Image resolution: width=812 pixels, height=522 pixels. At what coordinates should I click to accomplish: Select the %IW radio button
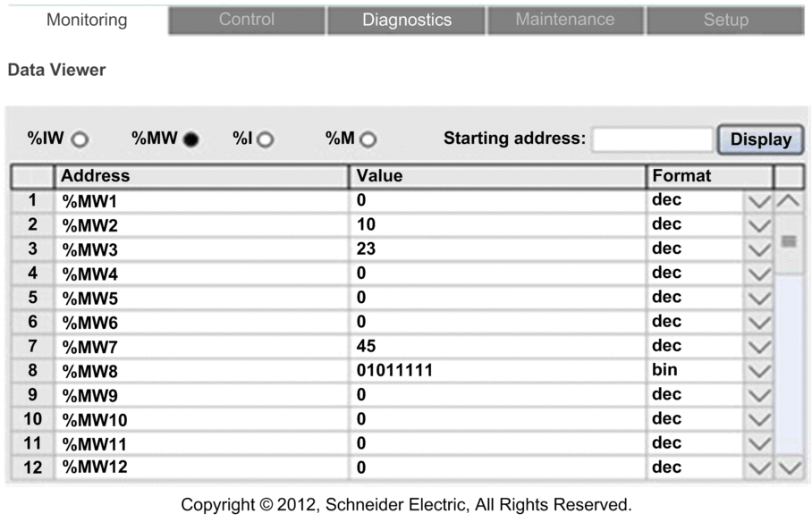coord(80,139)
